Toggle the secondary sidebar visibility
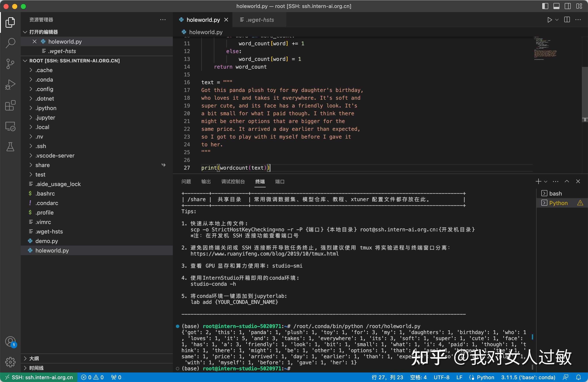 tap(567, 6)
